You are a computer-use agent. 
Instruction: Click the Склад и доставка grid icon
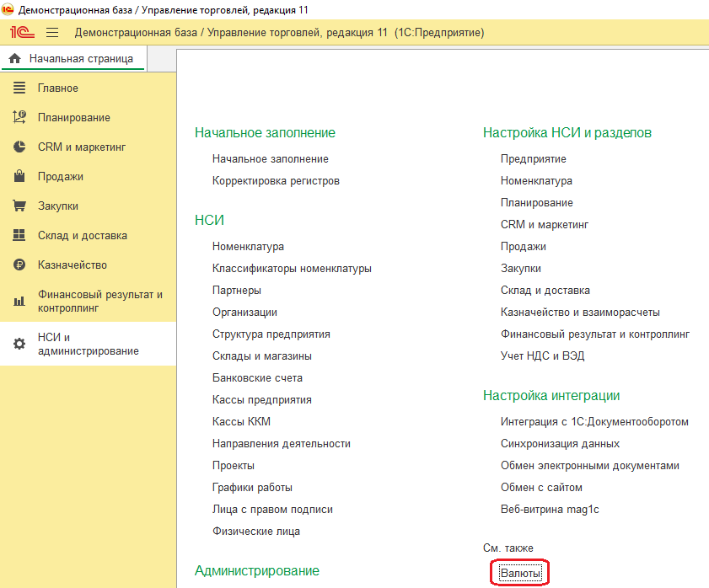pyautogui.click(x=19, y=236)
